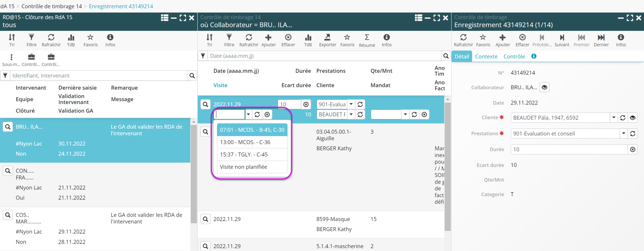Click magnifier icon next to BRU.. ILA... row
The image size is (644, 251).
coord(8,127)
